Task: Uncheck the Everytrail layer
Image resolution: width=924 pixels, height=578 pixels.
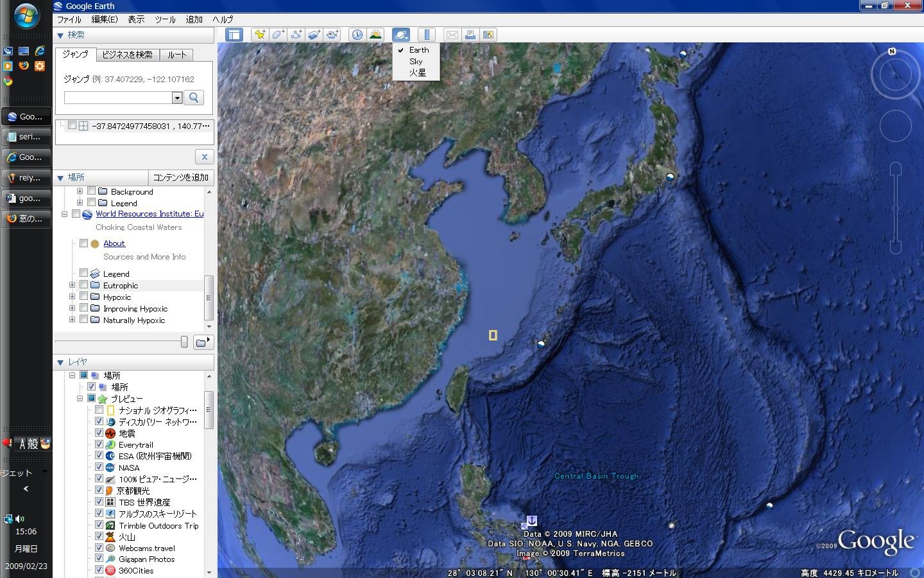Action: (x=99, y=444)
